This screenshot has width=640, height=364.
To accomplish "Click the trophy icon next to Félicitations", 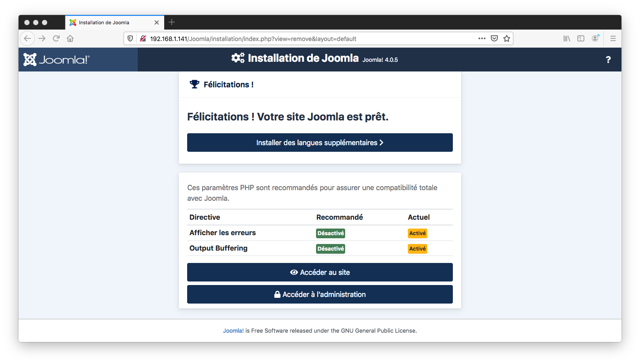I will (x=194, y=84).
